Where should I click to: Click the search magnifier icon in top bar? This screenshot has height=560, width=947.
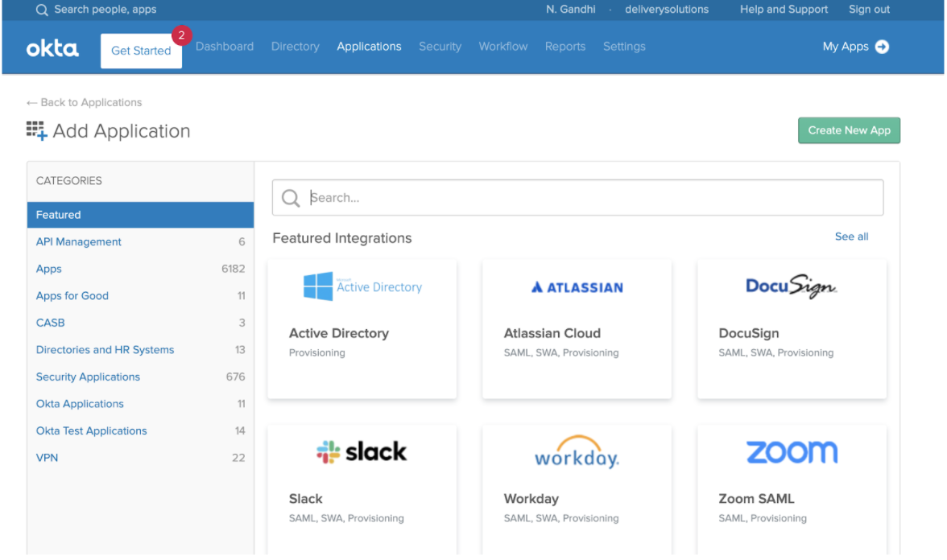point(42,10)
